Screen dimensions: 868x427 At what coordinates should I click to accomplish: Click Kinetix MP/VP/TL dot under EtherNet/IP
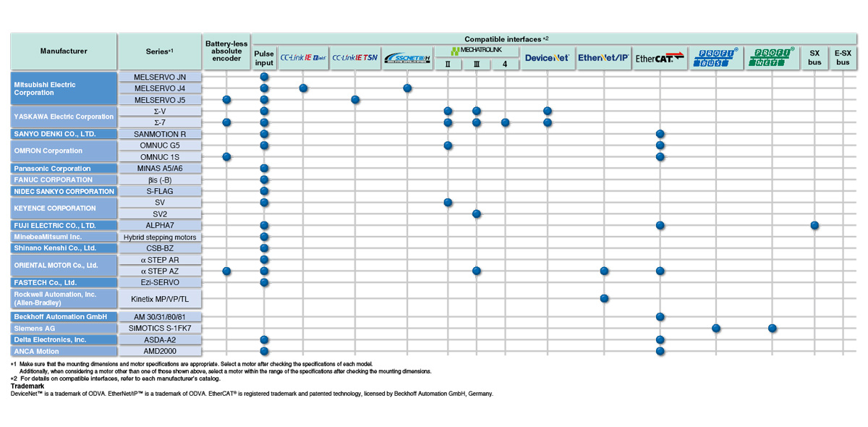tap(604, 298)
